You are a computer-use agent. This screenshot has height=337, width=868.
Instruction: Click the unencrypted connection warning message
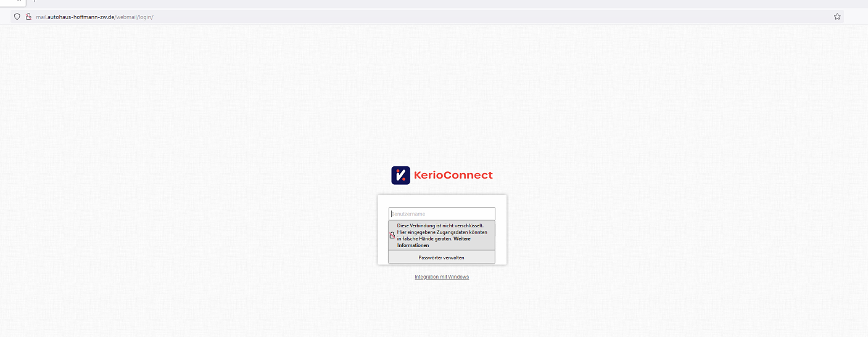(x=442, y=235)
